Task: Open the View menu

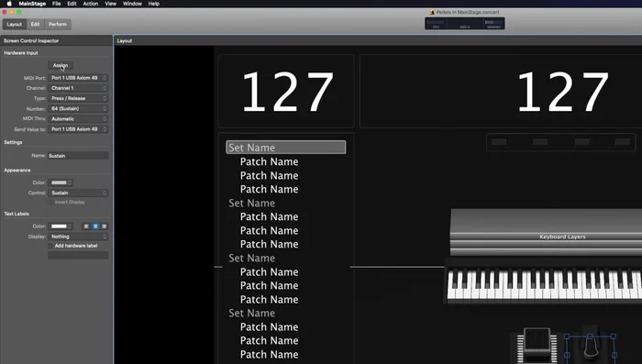Action: tap(111, 4)
